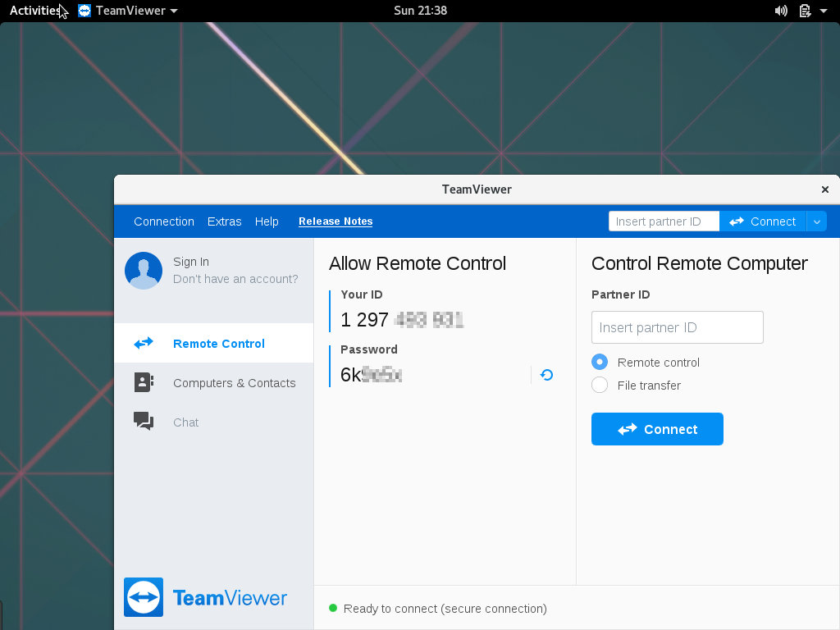Switch to the Remote Control tab
This screenshot has width=840, height=630.
click(214, 343)
